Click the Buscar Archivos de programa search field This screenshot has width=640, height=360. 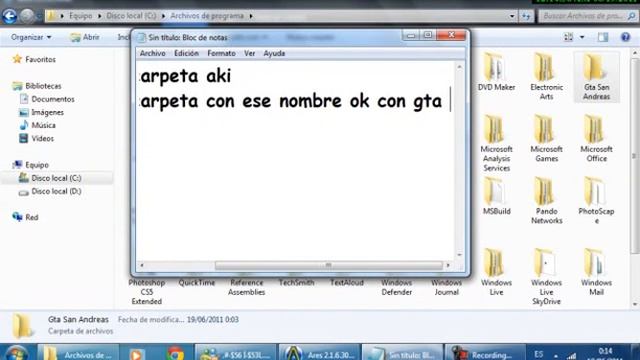pyautogui.click(x=587, y=16)
